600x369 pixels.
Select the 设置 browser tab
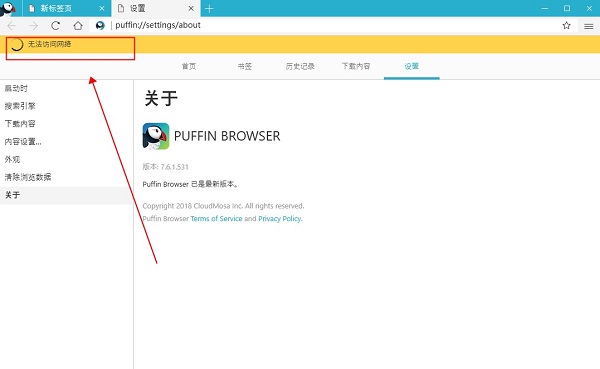click(x=156, y=8)
